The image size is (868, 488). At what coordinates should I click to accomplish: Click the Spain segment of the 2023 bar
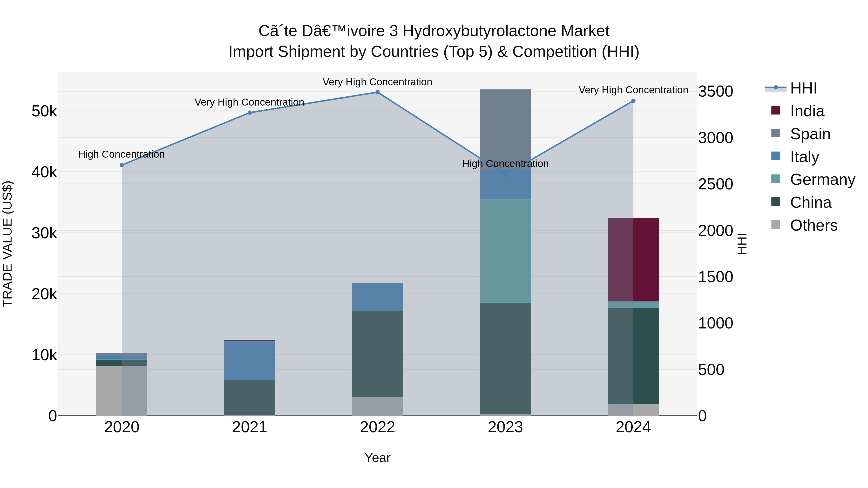pos(505,130)
